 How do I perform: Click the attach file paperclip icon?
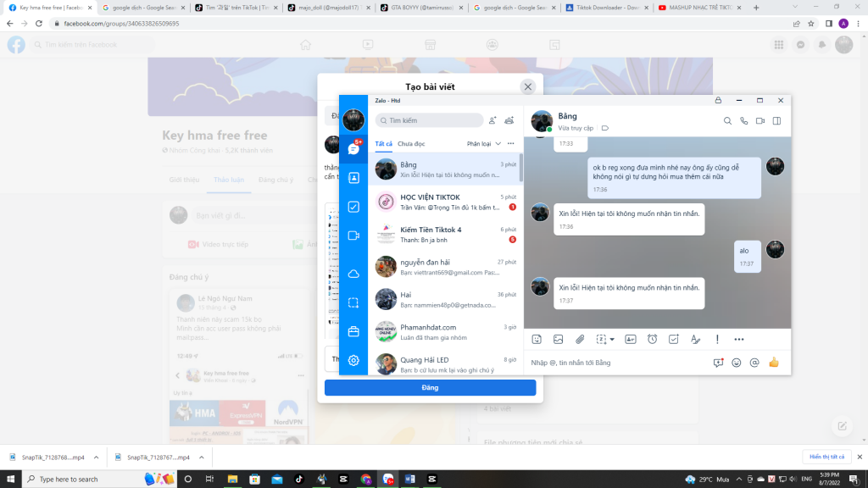(x=580, y=339)
